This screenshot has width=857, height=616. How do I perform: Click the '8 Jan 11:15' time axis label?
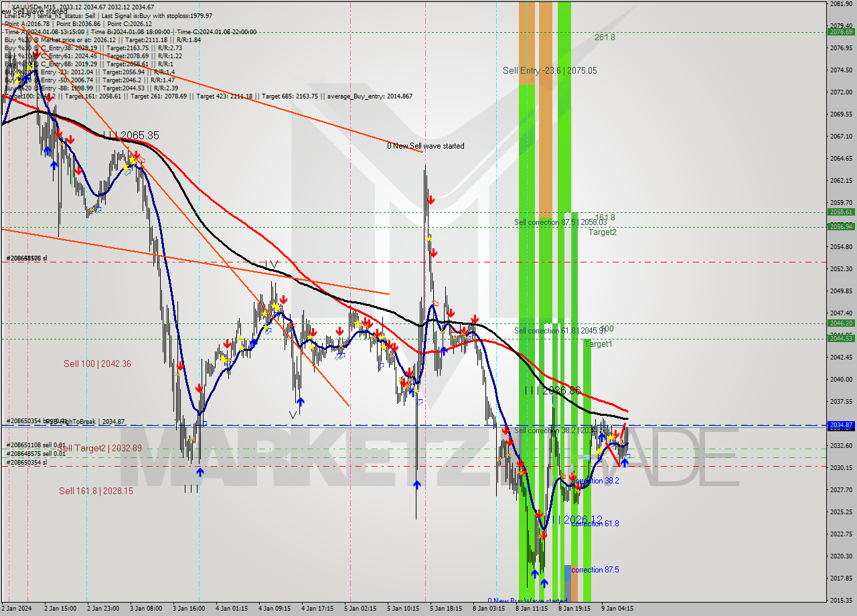pyautogui.click(x=531, y=609)
